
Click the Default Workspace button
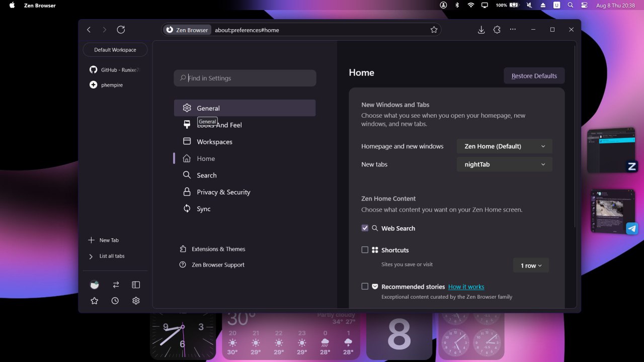coord(115,50)
